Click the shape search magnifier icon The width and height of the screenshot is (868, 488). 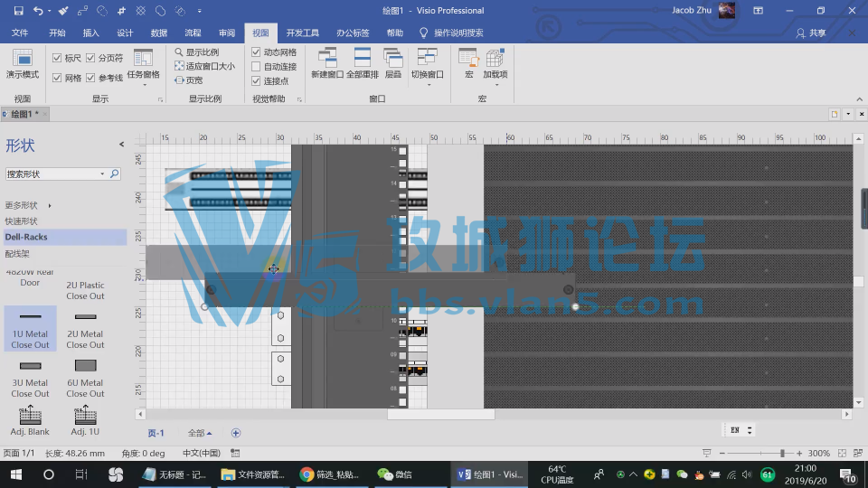pos(114,174)
